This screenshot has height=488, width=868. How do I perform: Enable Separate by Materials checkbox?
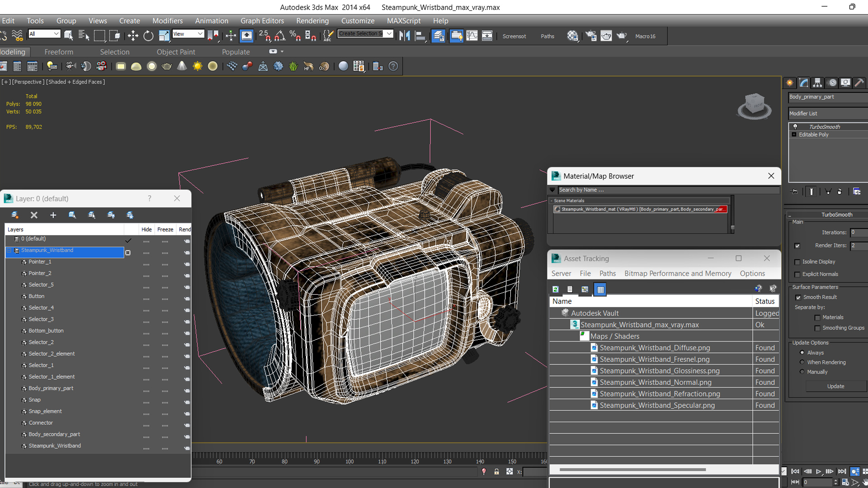[817, 318]
